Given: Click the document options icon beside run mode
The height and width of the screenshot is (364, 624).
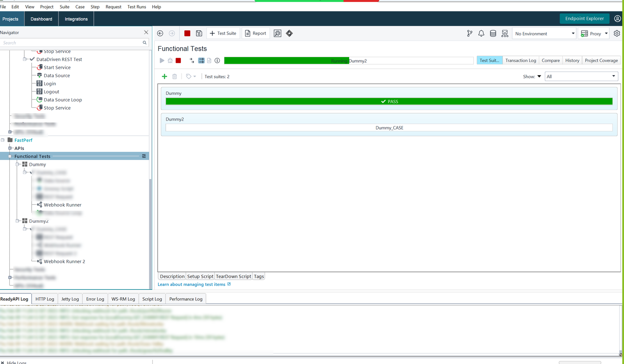Looking at the screenshot, I should tap(209, 60).
